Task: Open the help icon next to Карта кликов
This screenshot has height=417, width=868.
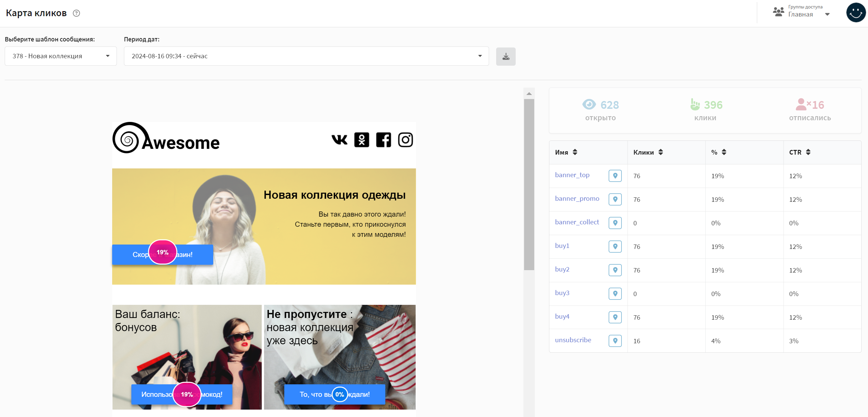Action: click(76, 13)
